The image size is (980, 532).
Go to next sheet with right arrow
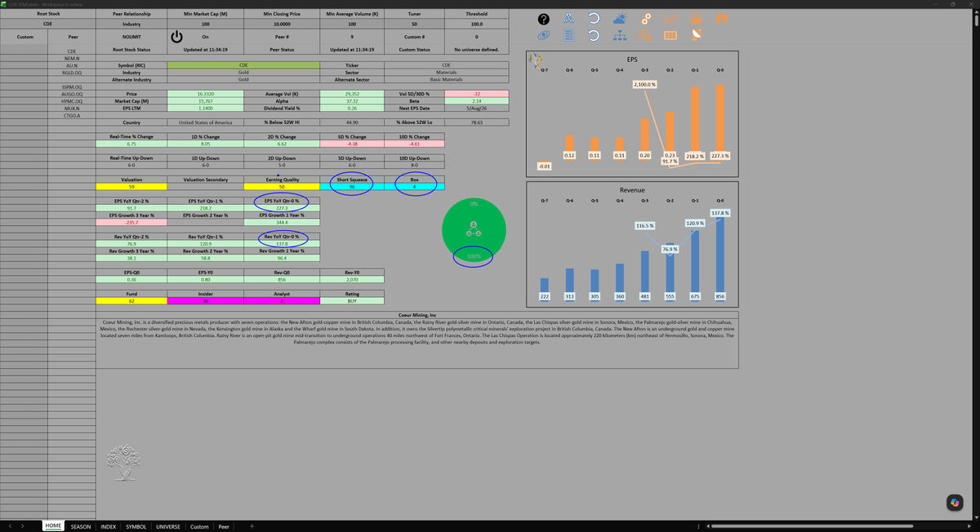tap(21, 526)
